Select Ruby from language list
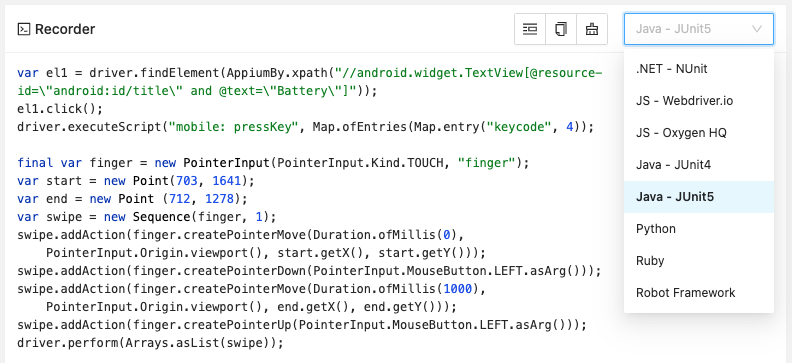The width and height of the screenshot is (792, 363). 699,261
